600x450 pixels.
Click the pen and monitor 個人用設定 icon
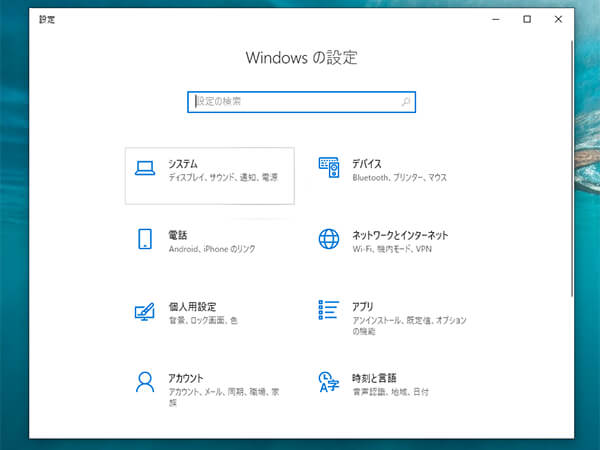(x=144, y=311)
